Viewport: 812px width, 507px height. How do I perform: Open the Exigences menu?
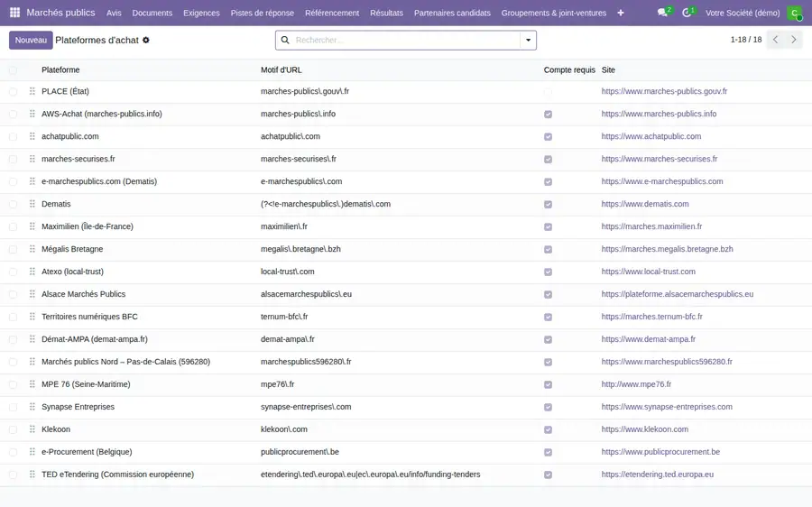point(201,13)
